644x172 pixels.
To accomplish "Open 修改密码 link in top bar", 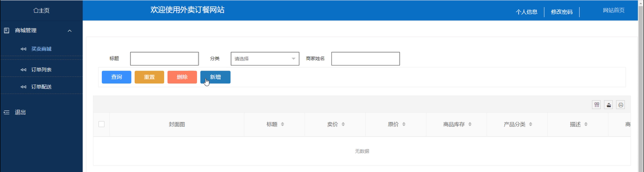I will (561, 12).
